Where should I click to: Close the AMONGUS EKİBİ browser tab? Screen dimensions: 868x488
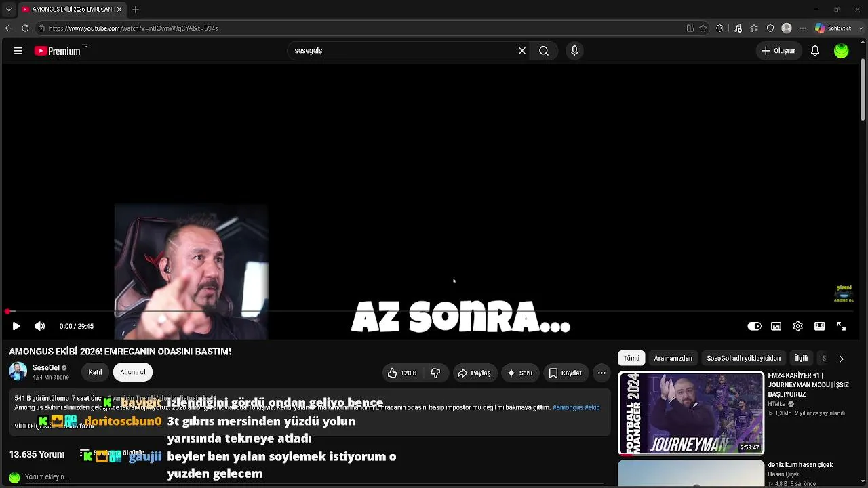(x=119, y=9)
